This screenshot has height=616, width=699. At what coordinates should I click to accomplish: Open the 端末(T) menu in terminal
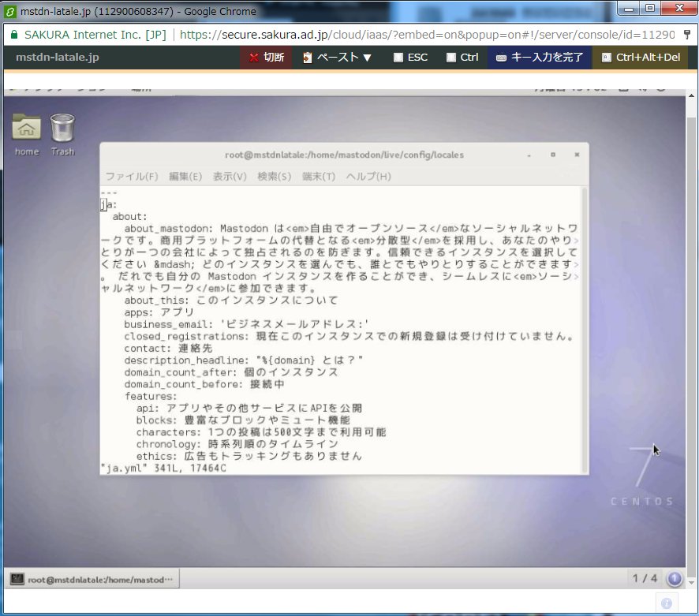(318, 177)
